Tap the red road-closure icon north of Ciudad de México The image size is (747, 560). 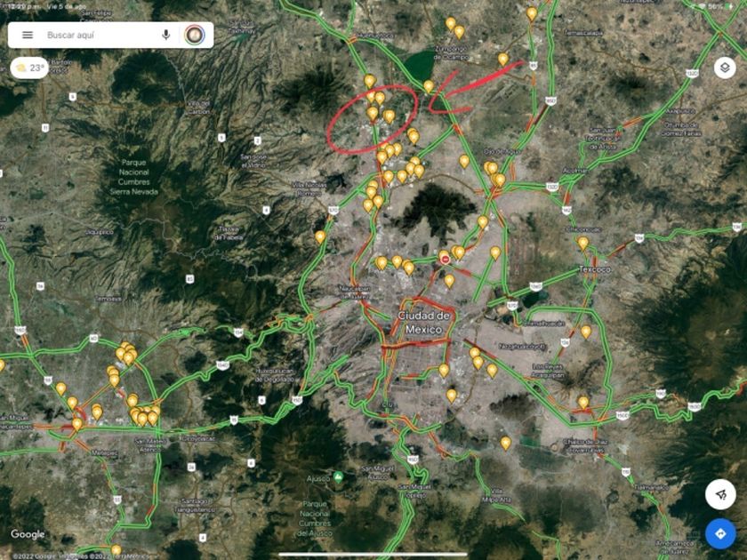[x=445, y=259]
